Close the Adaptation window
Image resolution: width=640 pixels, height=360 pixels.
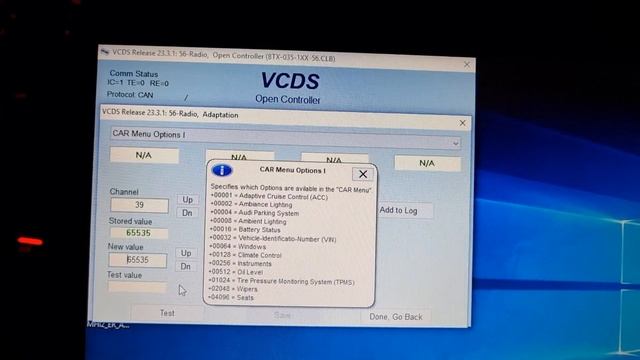tap(462, 123)
